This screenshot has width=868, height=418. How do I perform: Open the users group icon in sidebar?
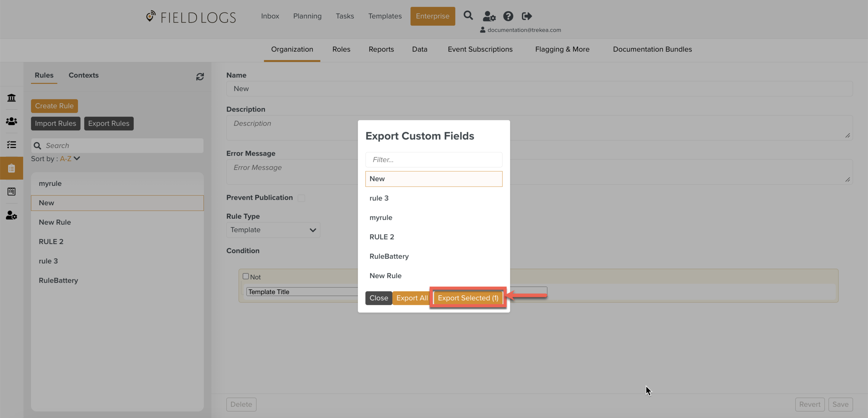11,121
